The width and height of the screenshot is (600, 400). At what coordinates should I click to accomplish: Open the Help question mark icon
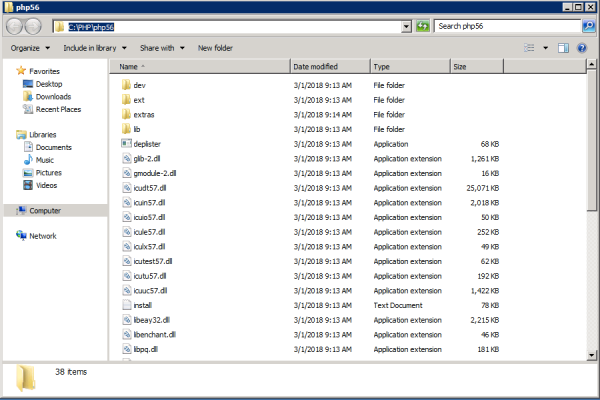[x=582, y=48]
